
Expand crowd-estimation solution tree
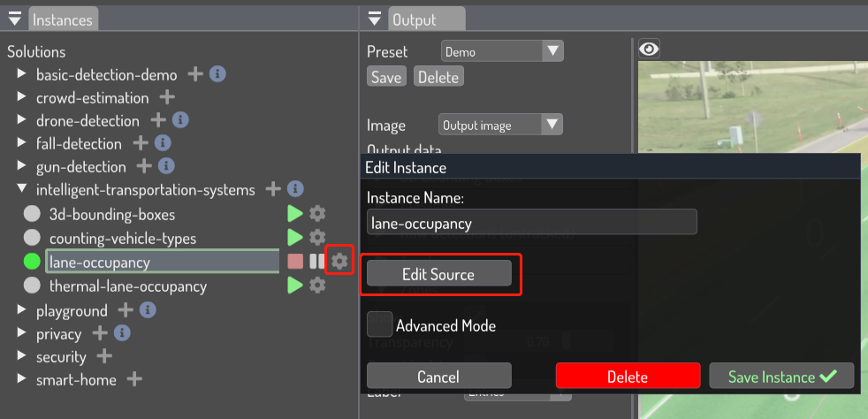[x=21, y=96]
